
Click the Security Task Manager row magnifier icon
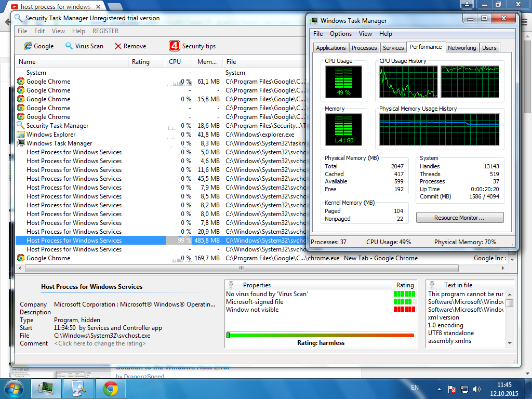(21, 126)
